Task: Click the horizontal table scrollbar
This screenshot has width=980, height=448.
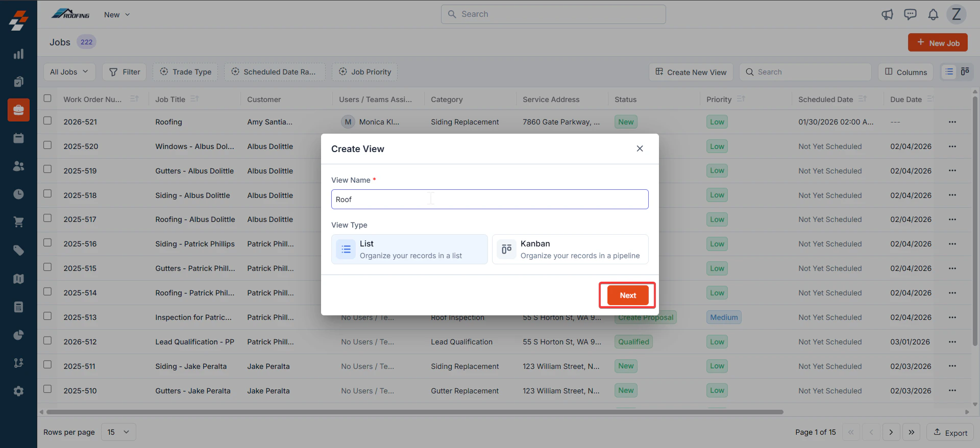Action: (x=414, y=412)
